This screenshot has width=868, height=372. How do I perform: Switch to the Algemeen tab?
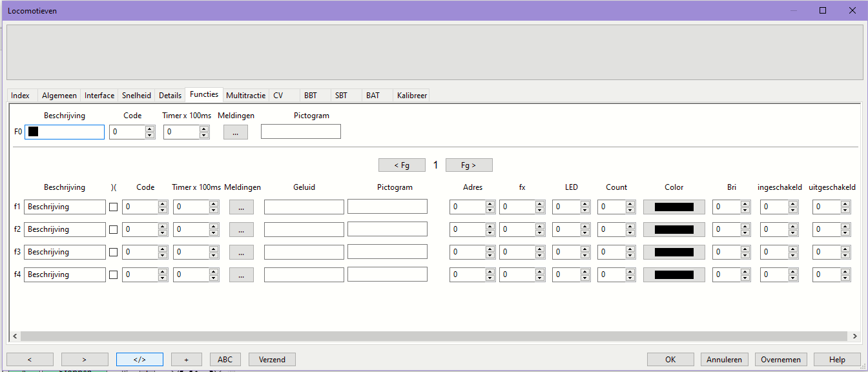[x=59, y=96]
